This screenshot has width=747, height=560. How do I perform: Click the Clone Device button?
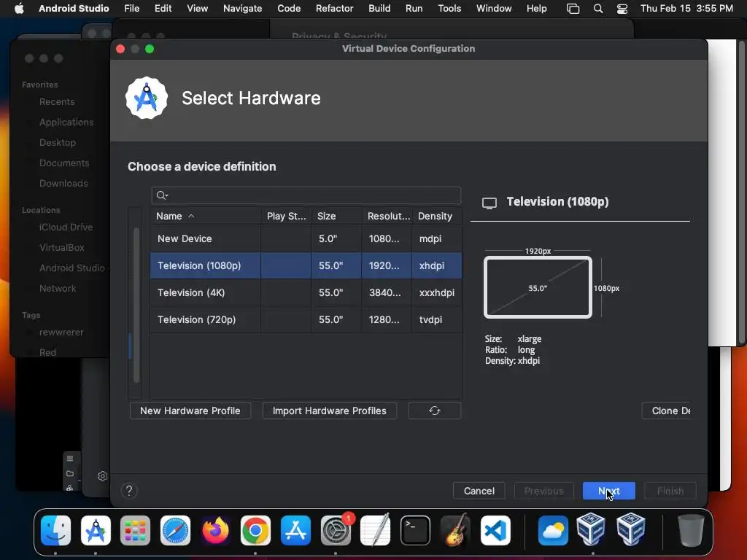[667, 411]
